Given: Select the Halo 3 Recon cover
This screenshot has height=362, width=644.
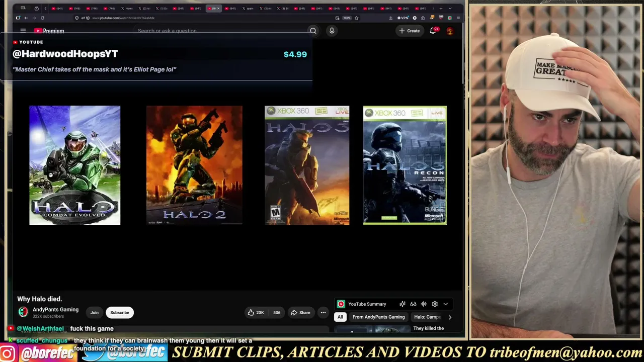Looking at the screenshot, I should pos(405,165).
